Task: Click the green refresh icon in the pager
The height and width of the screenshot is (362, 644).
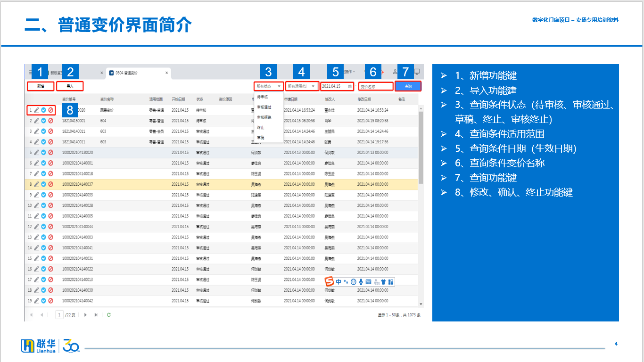Action: 109,314
